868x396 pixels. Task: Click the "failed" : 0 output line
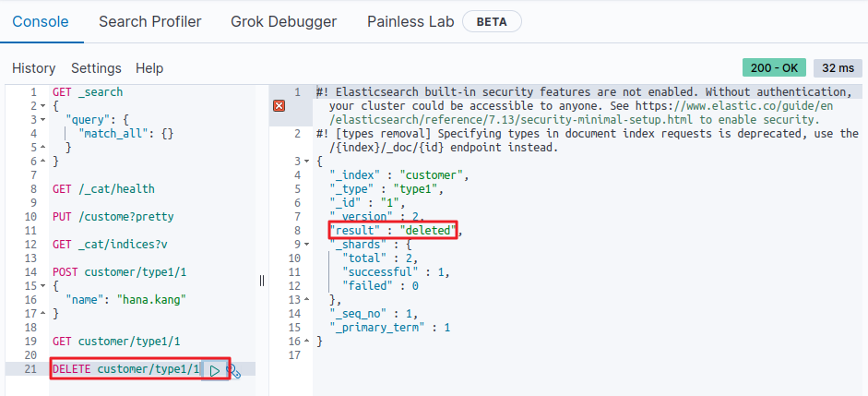pyautogui.click(x=380, y=286)
